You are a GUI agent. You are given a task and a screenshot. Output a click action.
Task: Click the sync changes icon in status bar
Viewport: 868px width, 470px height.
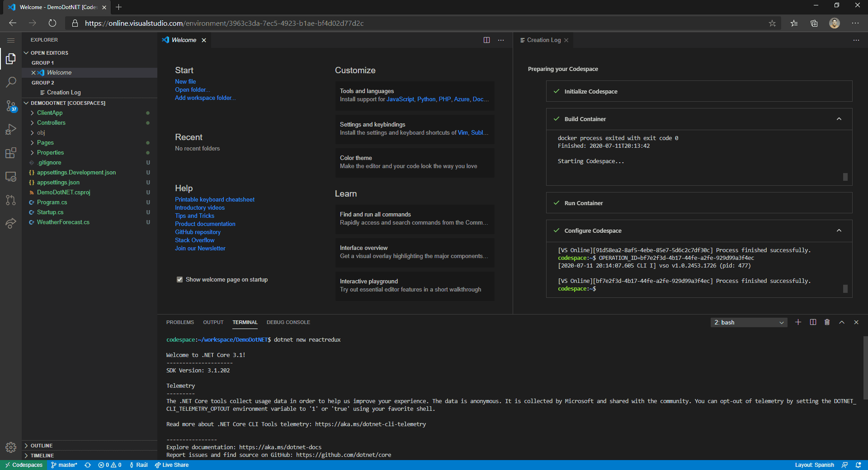tap(88, 465)
